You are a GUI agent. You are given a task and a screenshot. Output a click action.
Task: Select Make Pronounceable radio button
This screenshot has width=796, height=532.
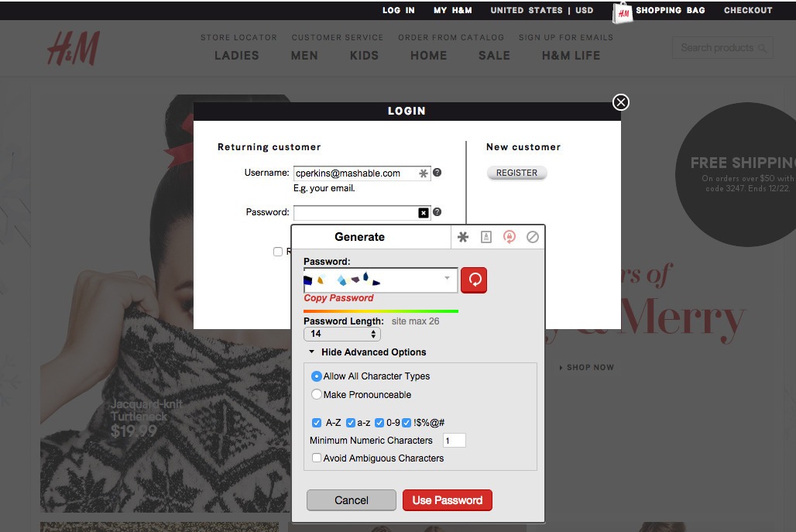pos(317,395)
